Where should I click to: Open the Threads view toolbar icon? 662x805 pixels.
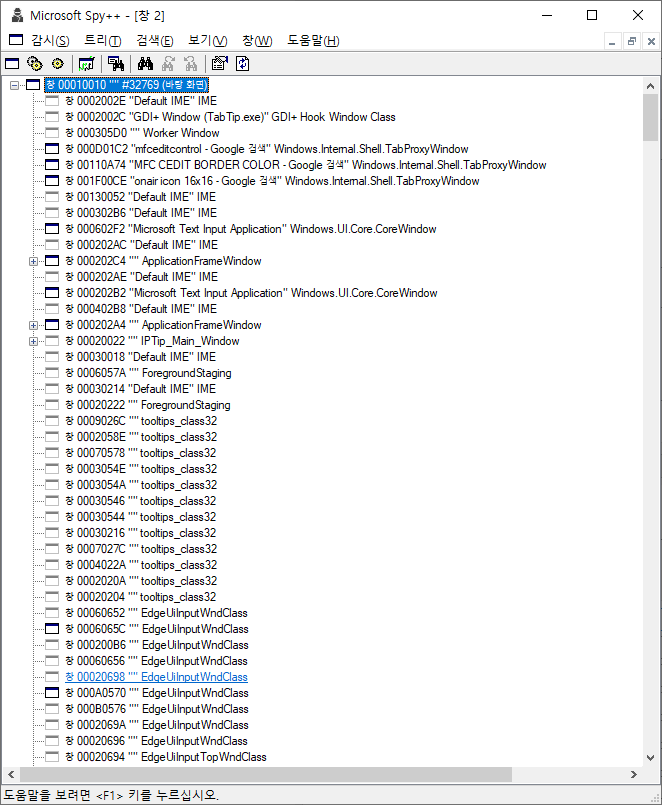click(58, 64)
